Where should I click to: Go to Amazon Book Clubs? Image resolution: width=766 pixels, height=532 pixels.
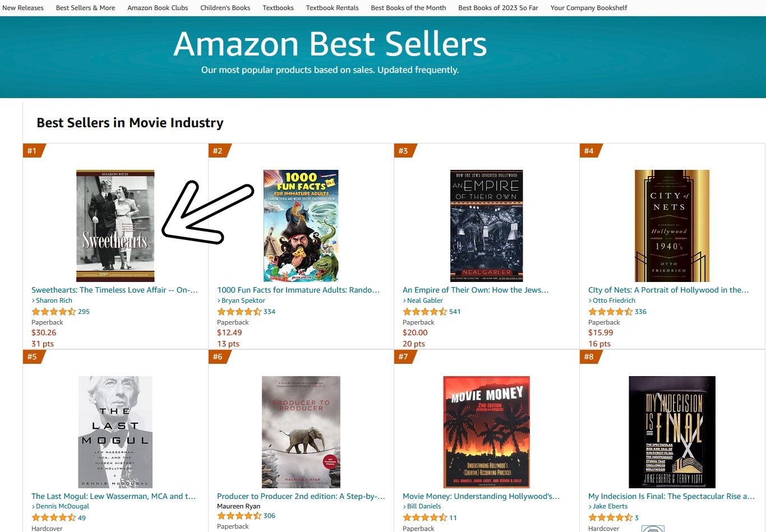(x=158, y=8)
